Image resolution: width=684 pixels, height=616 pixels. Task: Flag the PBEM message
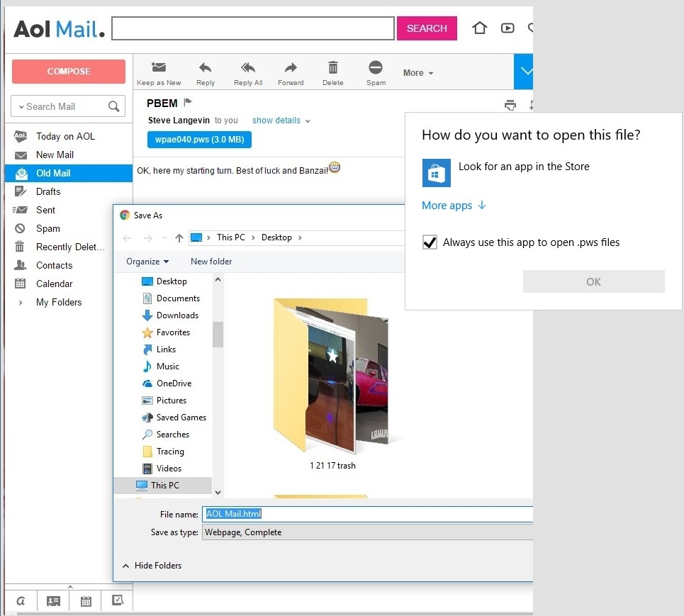188,103
